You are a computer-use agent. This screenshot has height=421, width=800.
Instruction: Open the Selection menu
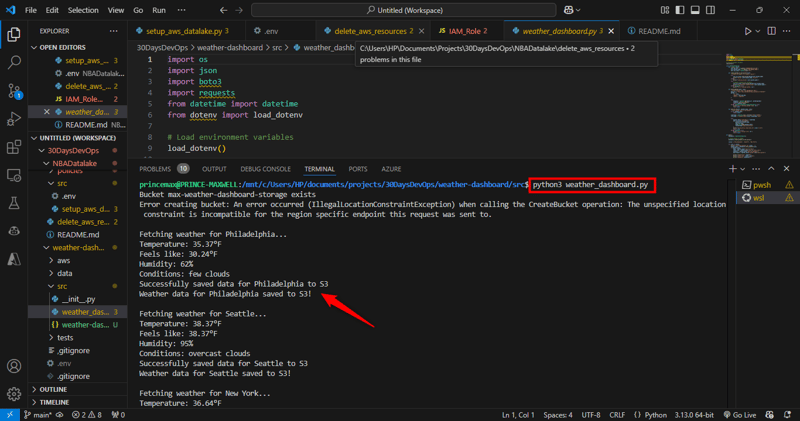click(x=83, y=10)
